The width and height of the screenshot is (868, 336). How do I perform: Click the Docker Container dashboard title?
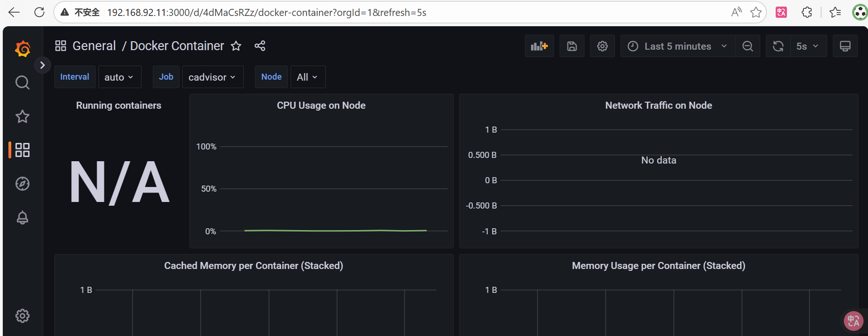[177, 46]
